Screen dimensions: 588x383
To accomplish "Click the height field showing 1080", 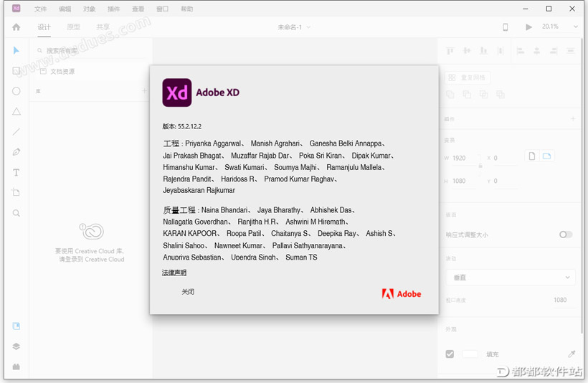I will click(x=465, y=181).
